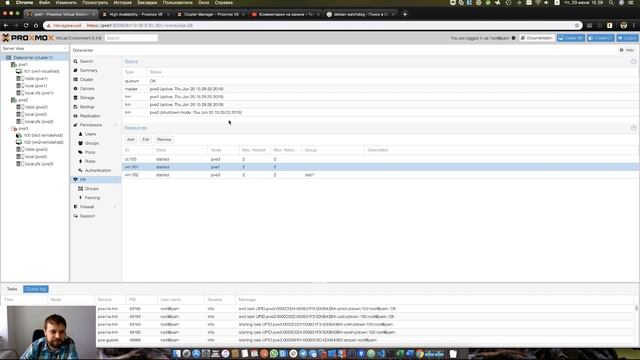This screenshot has height=360, width=640.
Task: Click the Create VM button
Action: pyautogui.click(x=571, y=38)
